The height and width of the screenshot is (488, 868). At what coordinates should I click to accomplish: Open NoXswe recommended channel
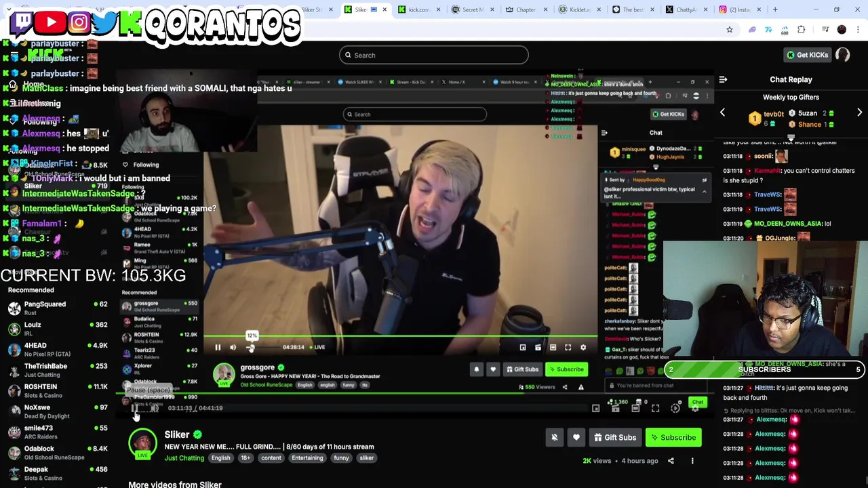pyautogui.click(x=57, y=411)
